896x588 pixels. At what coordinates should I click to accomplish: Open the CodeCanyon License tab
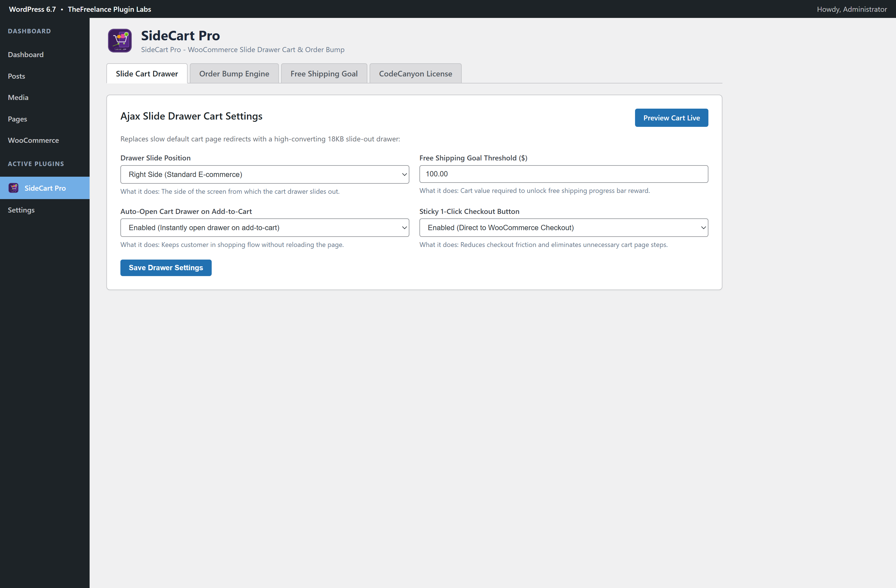click(415, 74)
